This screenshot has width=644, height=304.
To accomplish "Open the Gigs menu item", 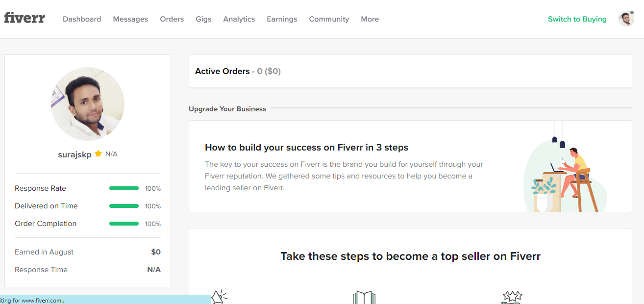I will coord(203,19).
